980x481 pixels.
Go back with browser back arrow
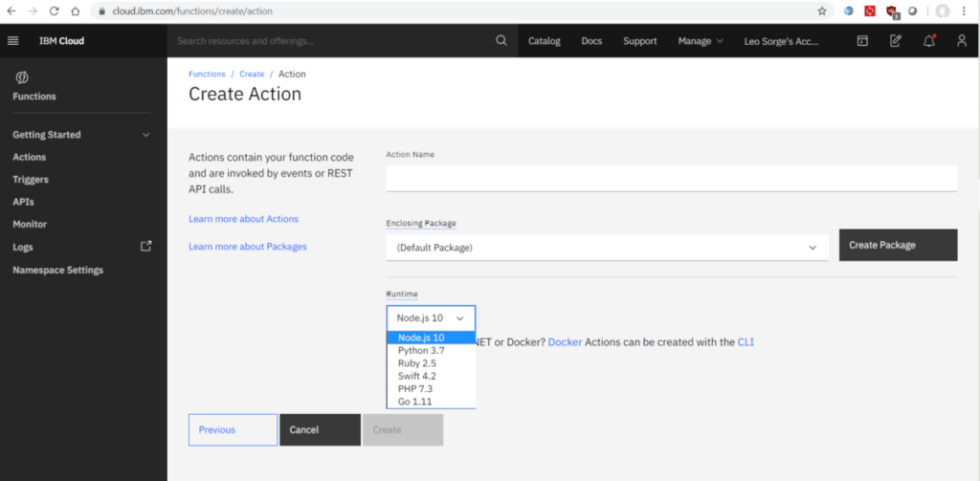[x=11, y=11]
